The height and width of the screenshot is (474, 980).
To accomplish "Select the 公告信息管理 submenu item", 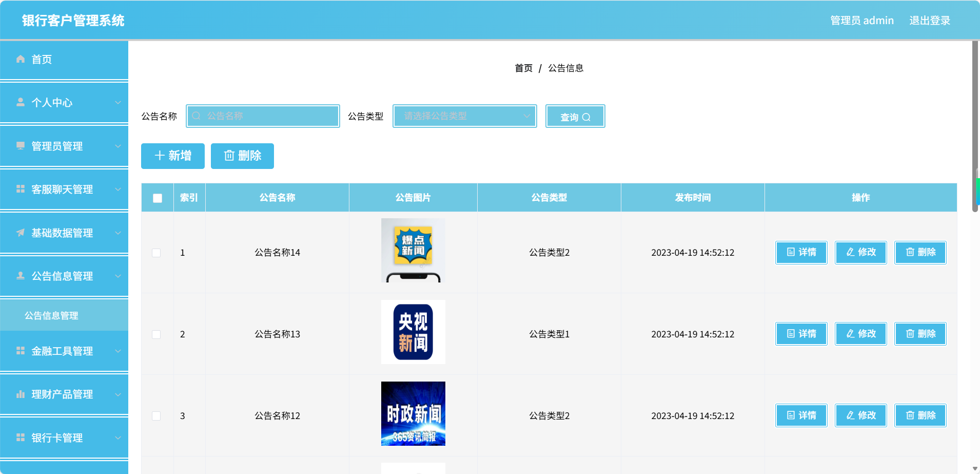I will 64,315.
